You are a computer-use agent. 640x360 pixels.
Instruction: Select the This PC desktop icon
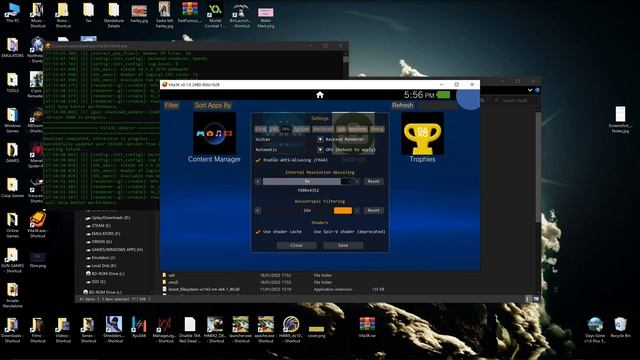pyautogui.click(x=12, y=12)
